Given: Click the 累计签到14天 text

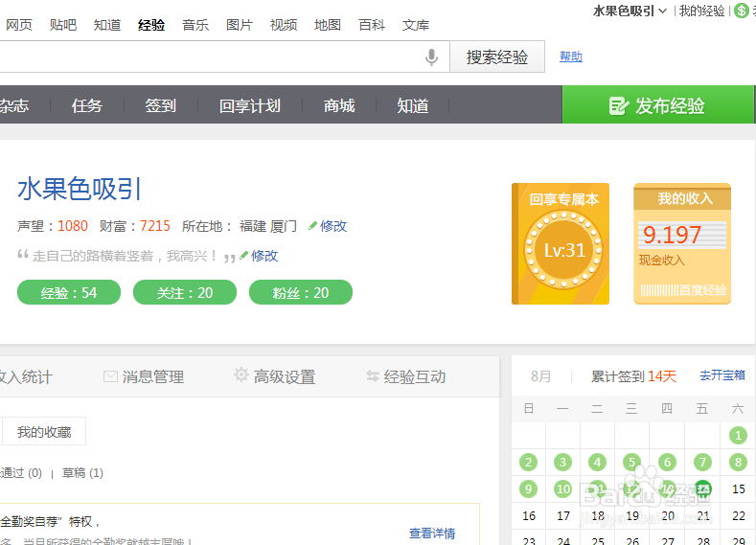Looking at the screenshot, I should click(633, 376).
